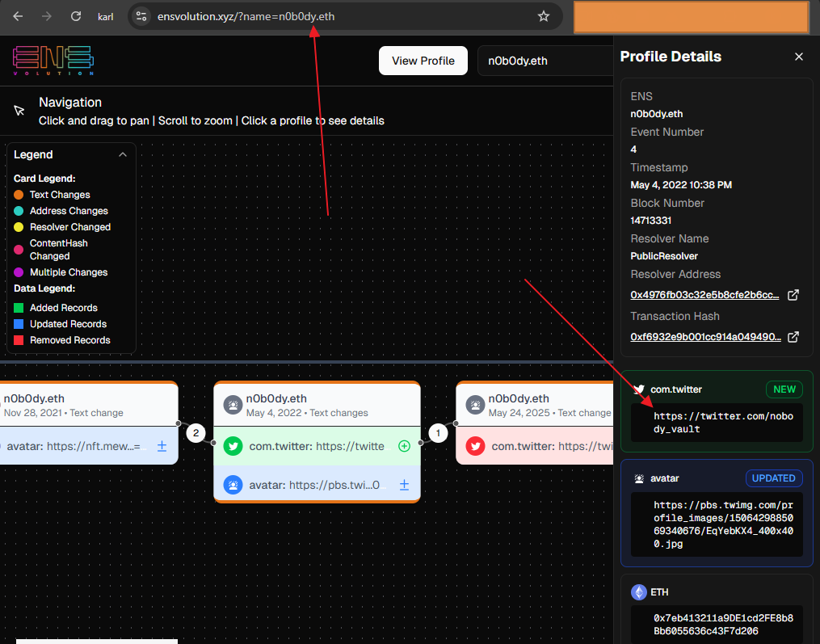Click the Twitter bird icon on May 4 card
This screenshot has height=644, width=820.
click(x=234, y=445)
